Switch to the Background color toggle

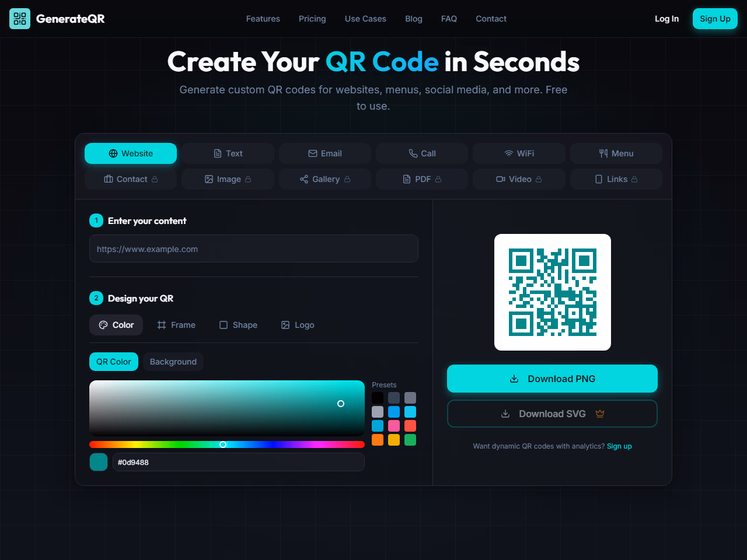[173, 362]
